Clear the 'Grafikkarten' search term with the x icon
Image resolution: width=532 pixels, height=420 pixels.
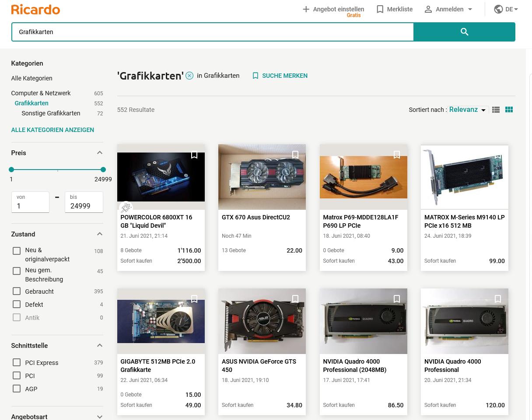pyautogui.click(x=189, y=76)
